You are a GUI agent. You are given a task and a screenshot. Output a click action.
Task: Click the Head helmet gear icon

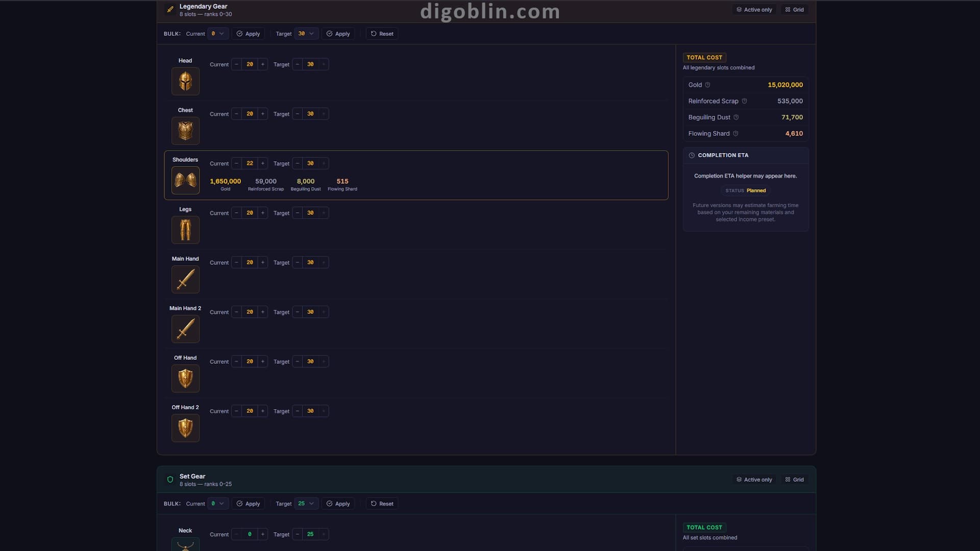pos(185,81)
